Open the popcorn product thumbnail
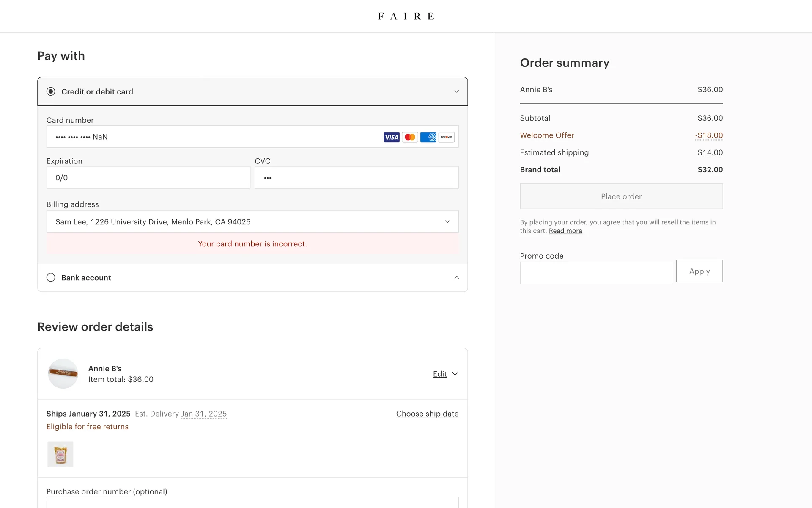Image resolution: width=812 pixels, height=508 pixels. click(60, 454)
